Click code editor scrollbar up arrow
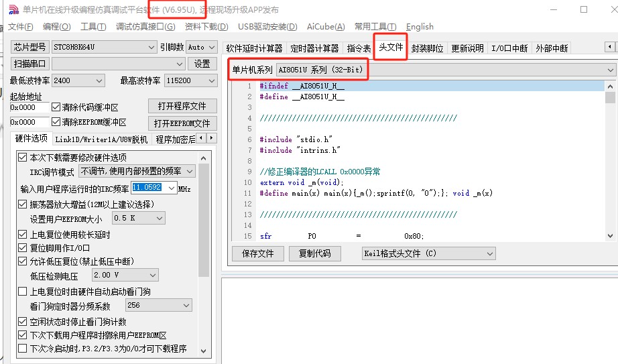The image size is (618, 364). point(610,86)
